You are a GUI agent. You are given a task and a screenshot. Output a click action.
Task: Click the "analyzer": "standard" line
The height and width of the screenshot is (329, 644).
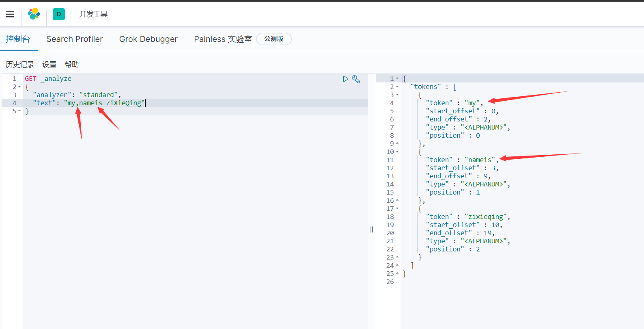pos(77,95)
